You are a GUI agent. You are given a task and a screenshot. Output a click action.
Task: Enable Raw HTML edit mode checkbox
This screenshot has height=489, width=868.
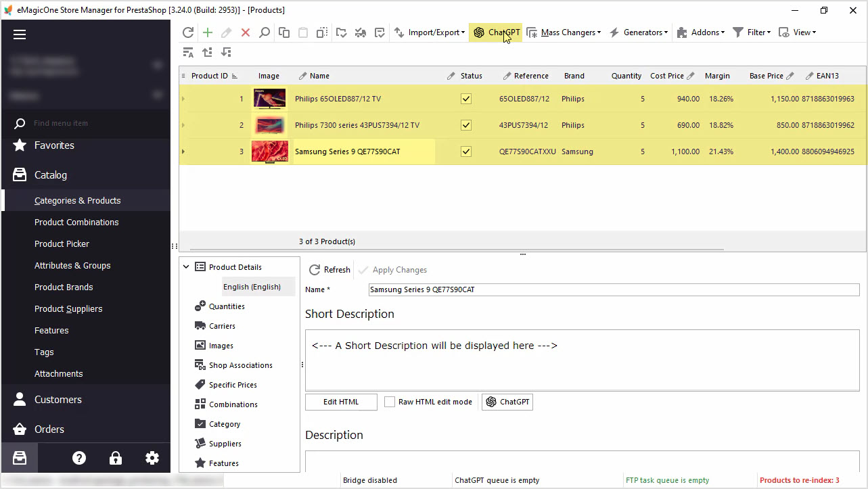pyautogui.click(x=390, y=402)
